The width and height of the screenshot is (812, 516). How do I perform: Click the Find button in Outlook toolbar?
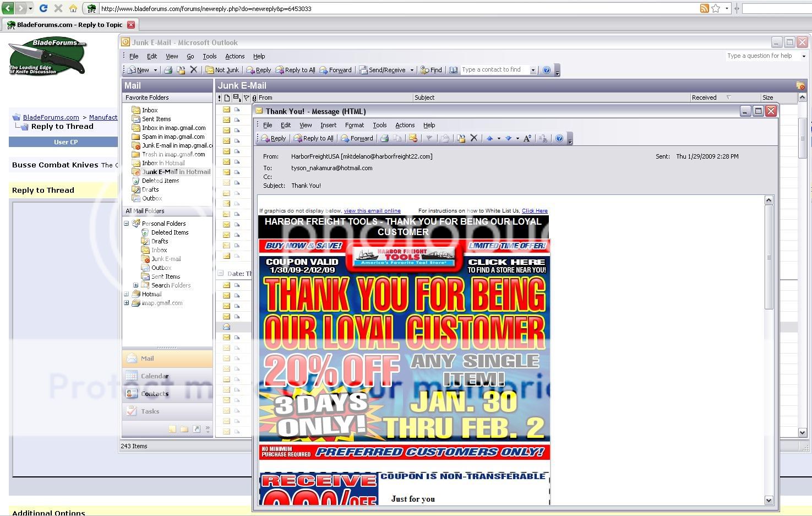431,70
